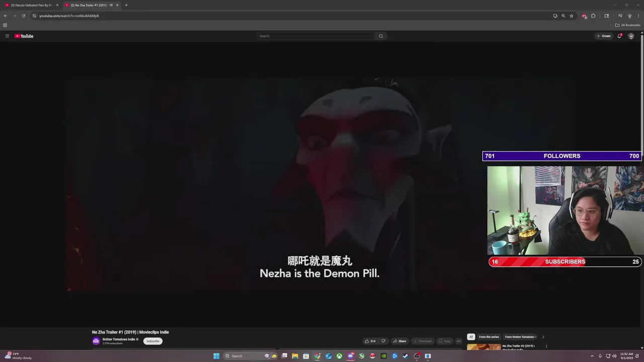Open volume control in system tray
This screenshot has width=644, height=362.
[x=614, y=356]
